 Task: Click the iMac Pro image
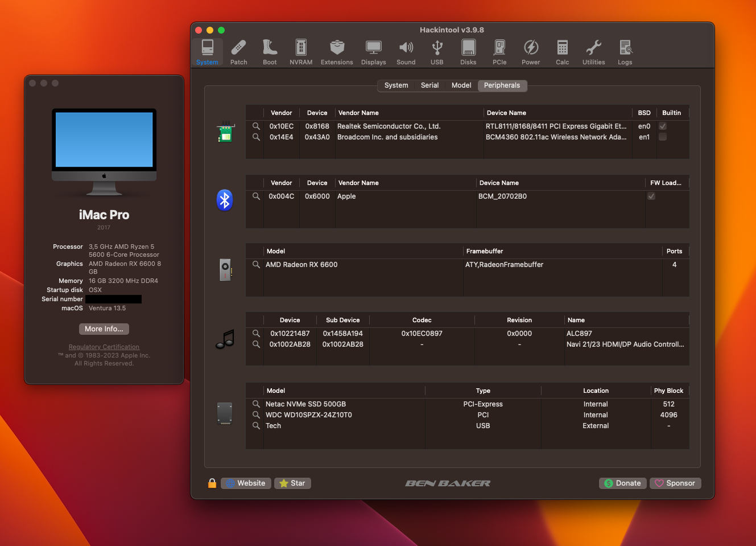coord(104,152)
